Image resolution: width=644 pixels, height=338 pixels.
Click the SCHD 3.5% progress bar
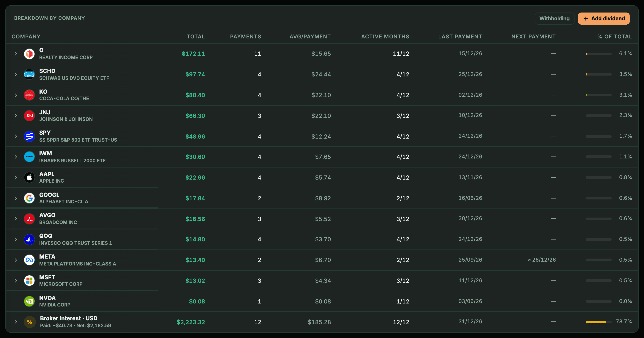point(598,74)
